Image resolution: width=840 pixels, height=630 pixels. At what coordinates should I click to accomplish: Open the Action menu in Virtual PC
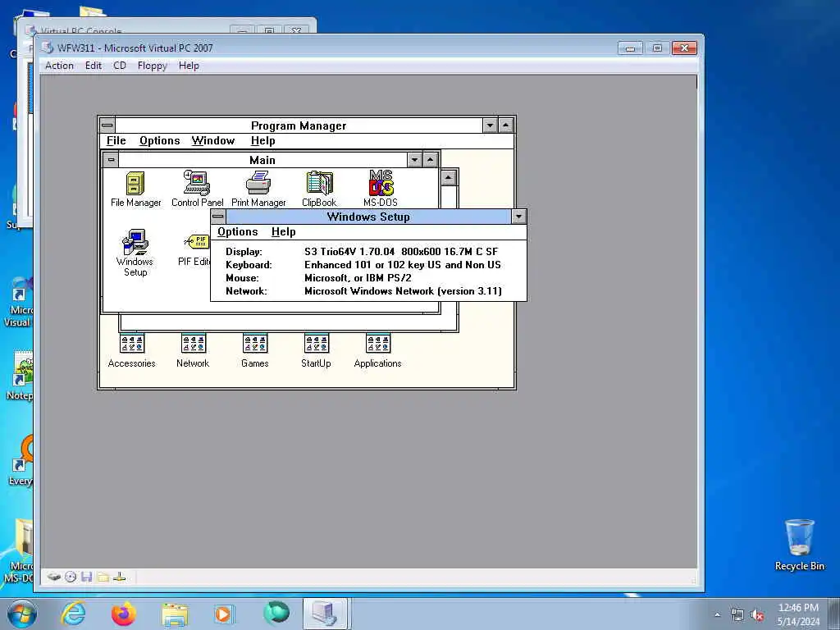tap(59, 66)
